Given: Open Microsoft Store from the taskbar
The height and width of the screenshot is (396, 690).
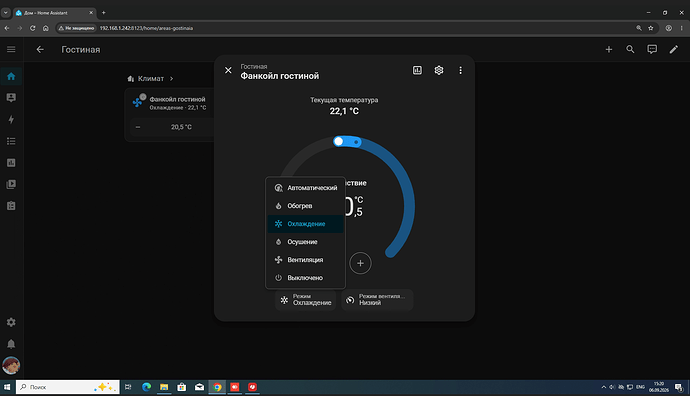Looking at the screenshot, I should (182, 387).
